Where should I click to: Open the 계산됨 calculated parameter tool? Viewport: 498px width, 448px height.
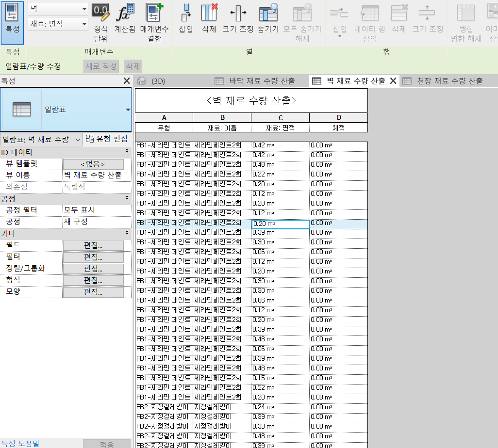[125, 18]
